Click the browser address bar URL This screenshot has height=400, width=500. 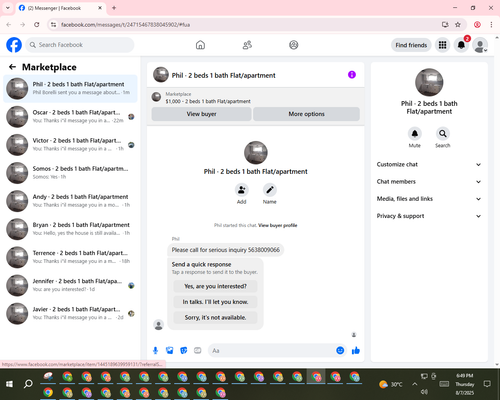[125, 25]
